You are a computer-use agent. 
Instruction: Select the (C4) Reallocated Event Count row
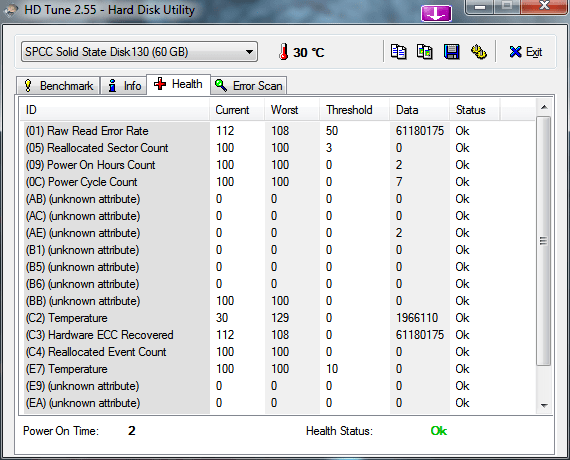click(x=279, y=352)
